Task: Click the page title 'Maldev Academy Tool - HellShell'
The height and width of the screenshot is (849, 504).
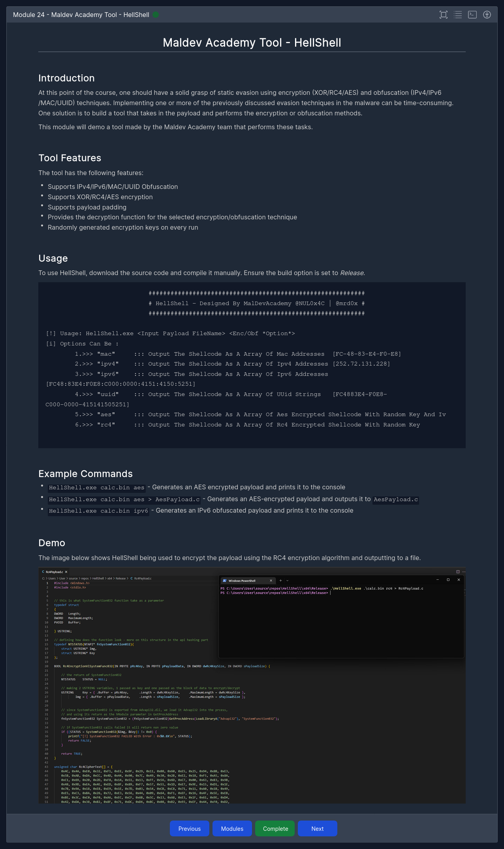Action: tap(252, 42)
